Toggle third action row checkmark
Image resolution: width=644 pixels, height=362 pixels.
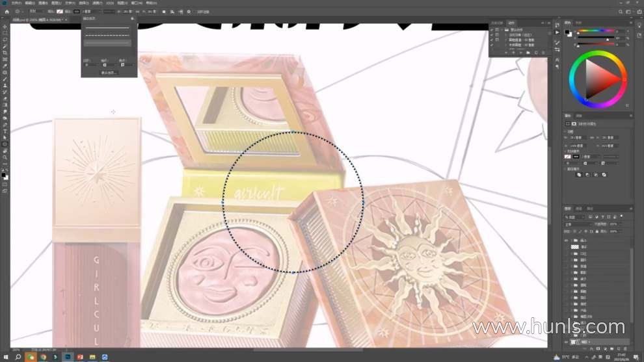click(492, 40)
